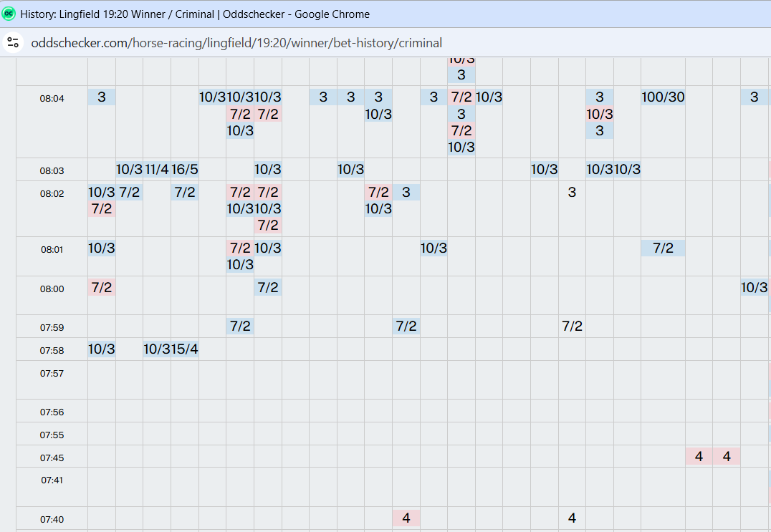Click the blue 3 cell in 08:02 row
Image resolution: width=771 pixels, height=532 pixels.
click(406, 192)
